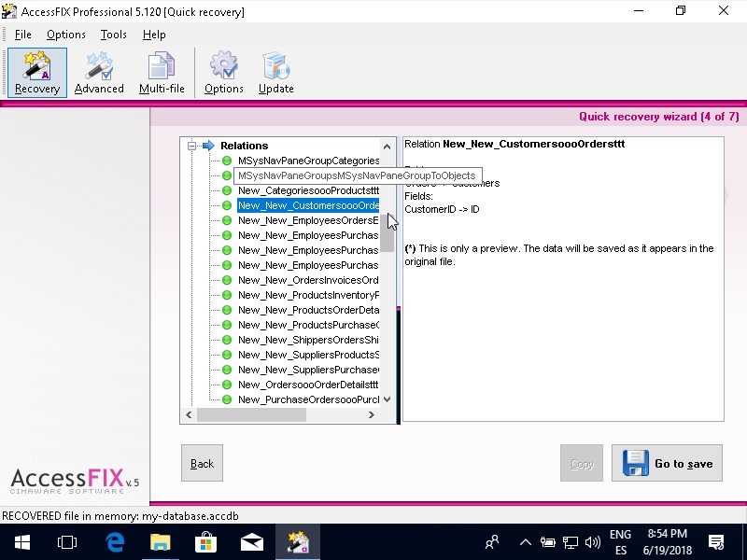
Task: Open the Options toolbar icon
Action: (x=224, y=72)
